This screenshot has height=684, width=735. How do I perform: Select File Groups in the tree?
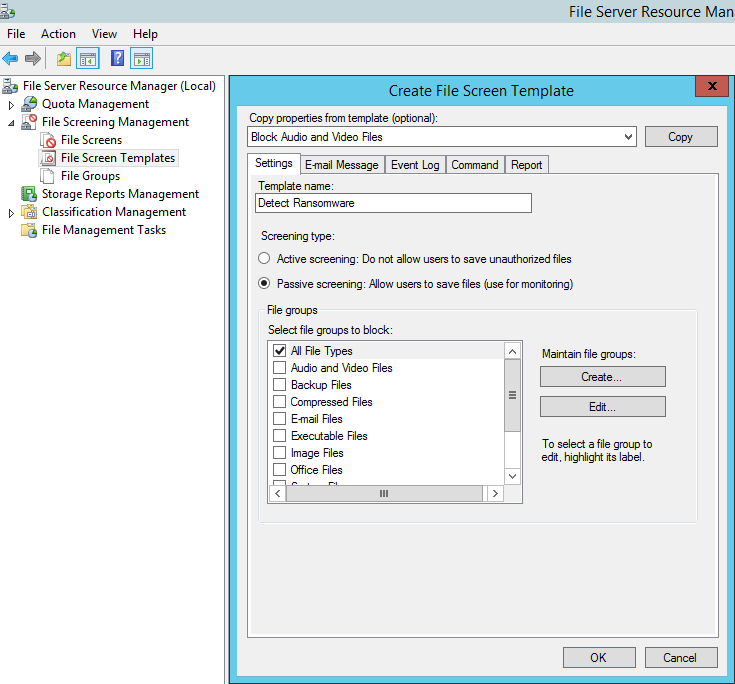coord(90,176)
